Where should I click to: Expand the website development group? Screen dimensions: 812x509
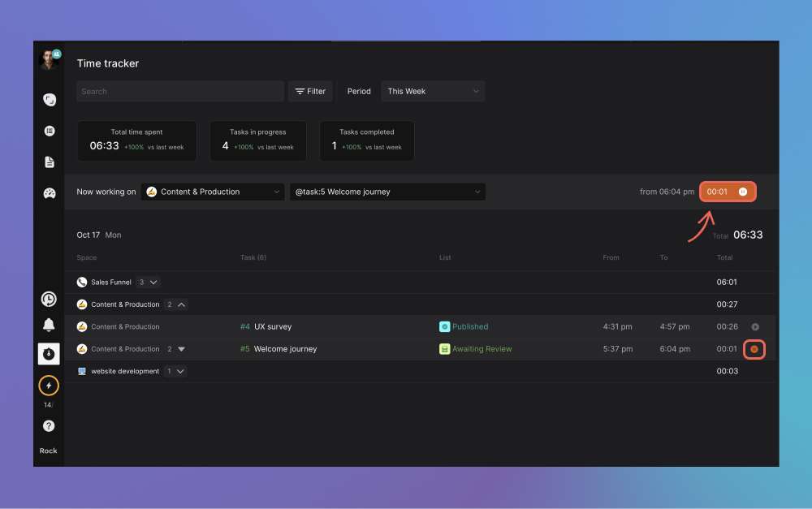click(175, 372)
